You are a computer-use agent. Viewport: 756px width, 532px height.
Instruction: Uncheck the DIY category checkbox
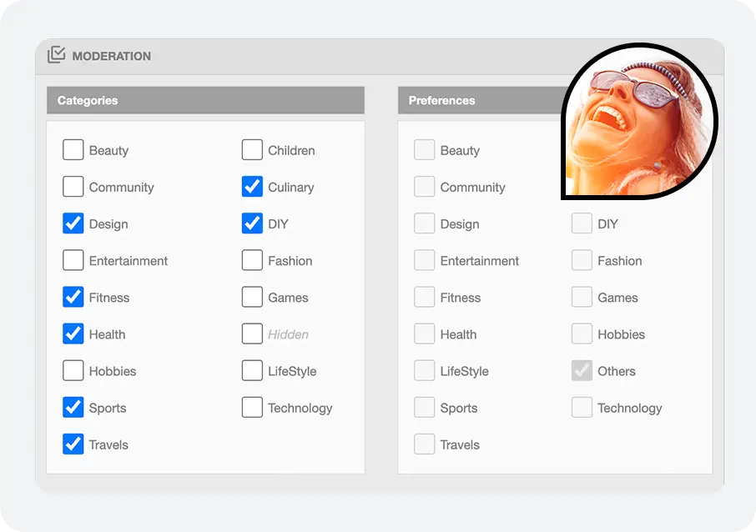click(252, 223)
